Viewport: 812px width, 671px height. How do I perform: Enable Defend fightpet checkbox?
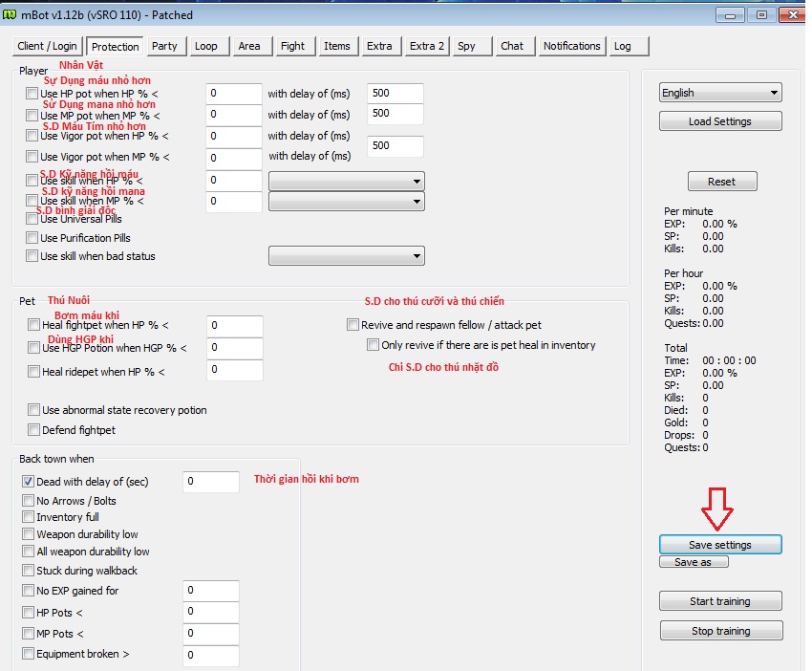tap(34, 430)
